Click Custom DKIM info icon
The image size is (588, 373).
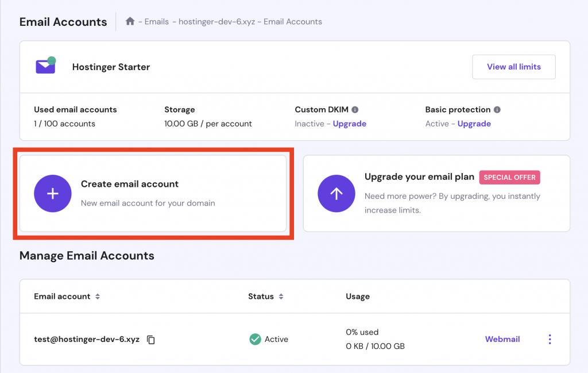tap(355, 110)
